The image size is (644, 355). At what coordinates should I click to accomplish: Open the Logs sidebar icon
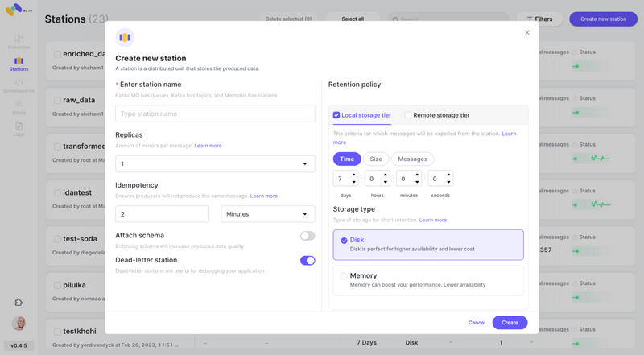[x=19, y=127]
